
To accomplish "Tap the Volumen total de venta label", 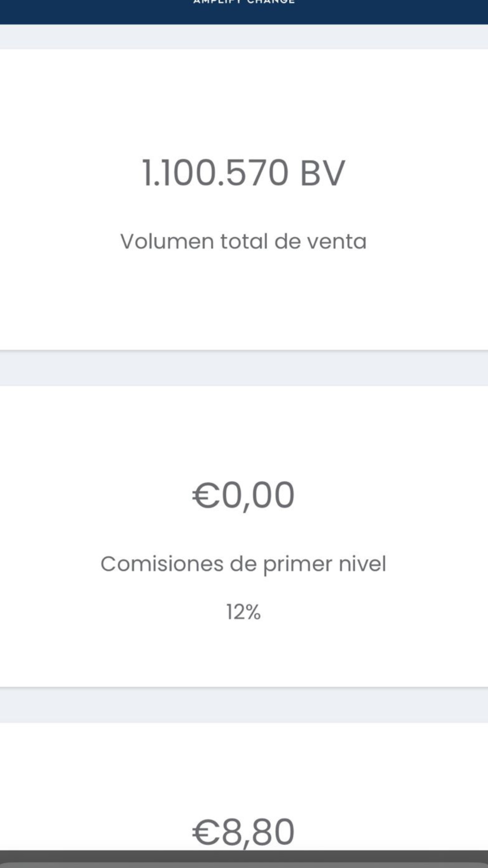I will point(243,241).
